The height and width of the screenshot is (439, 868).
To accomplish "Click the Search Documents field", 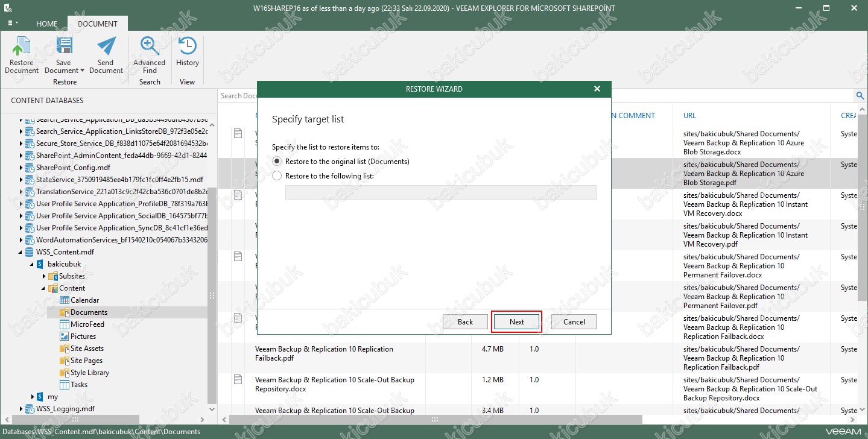I will (239, 95).
